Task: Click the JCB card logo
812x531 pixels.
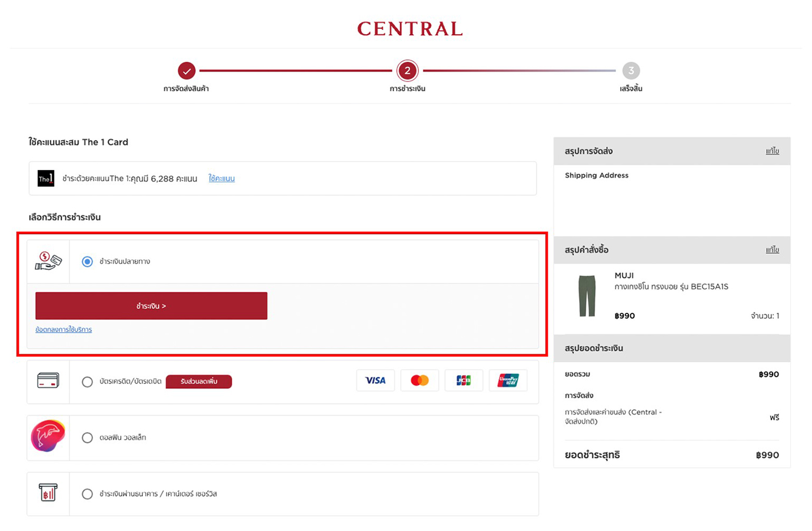Action: click(x=464, y=380)
